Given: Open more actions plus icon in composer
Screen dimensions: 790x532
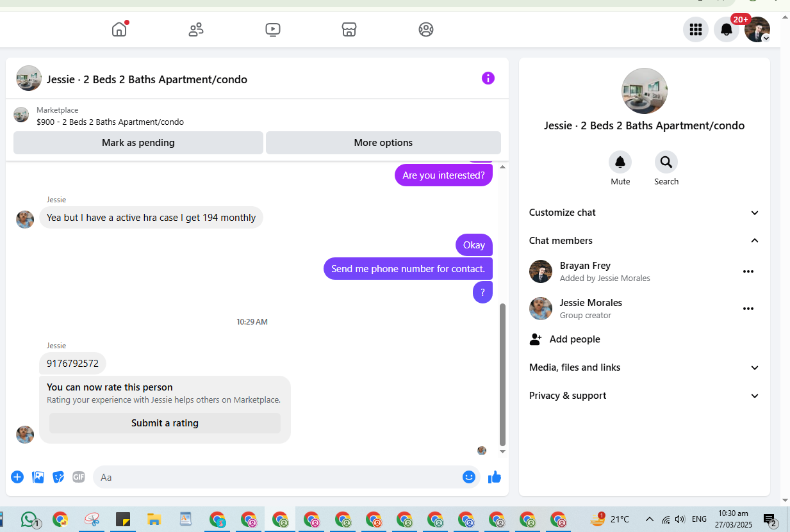Looking at the screenshot, I should [x=17, y=477].
